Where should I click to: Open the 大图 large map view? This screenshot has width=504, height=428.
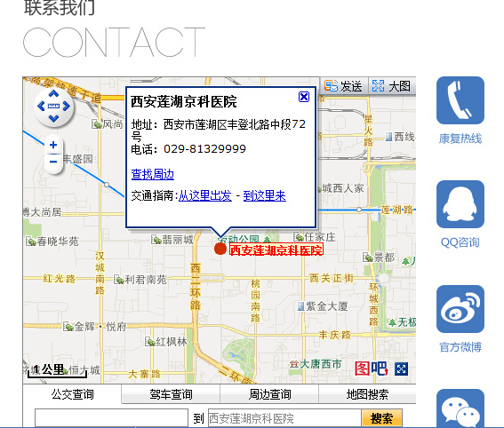point(391,86)
